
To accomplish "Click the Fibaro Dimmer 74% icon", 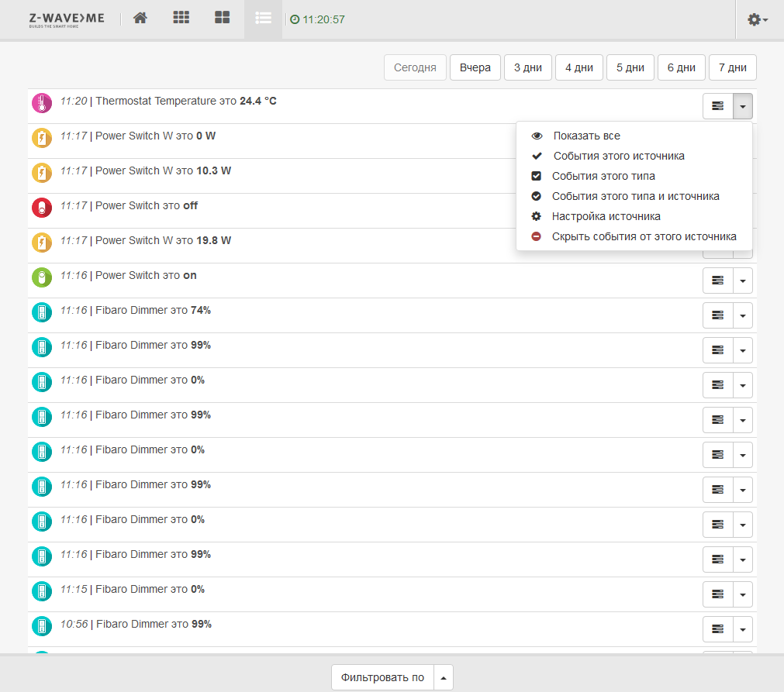I will pyautogui.click(x=42, y=313).
